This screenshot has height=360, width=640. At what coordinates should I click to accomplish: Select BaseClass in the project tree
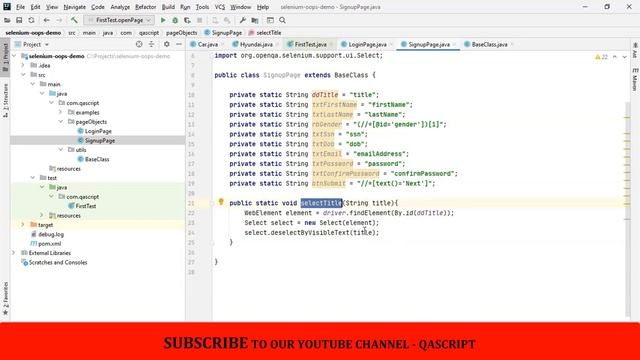97,159
